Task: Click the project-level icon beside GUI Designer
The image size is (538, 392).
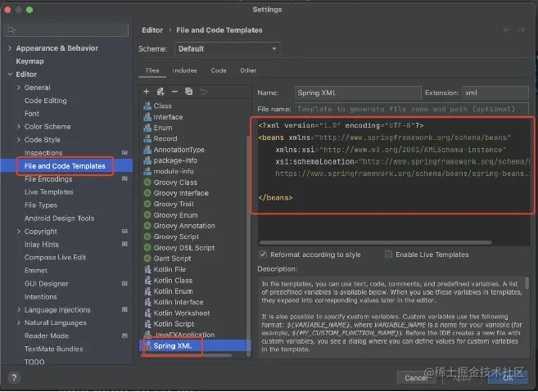Action: [124, 283]
